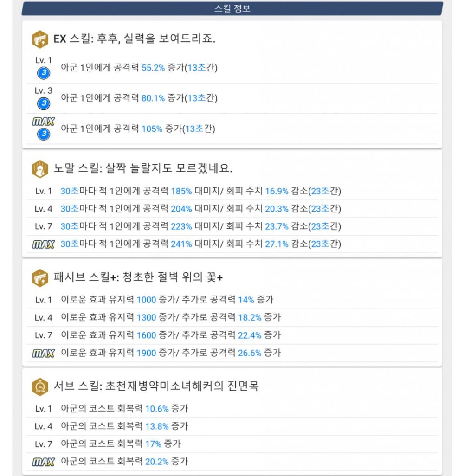Click the Lv. 1 EX cost 3 badge
Screen dimensions: 464x476
click(43, 73)
